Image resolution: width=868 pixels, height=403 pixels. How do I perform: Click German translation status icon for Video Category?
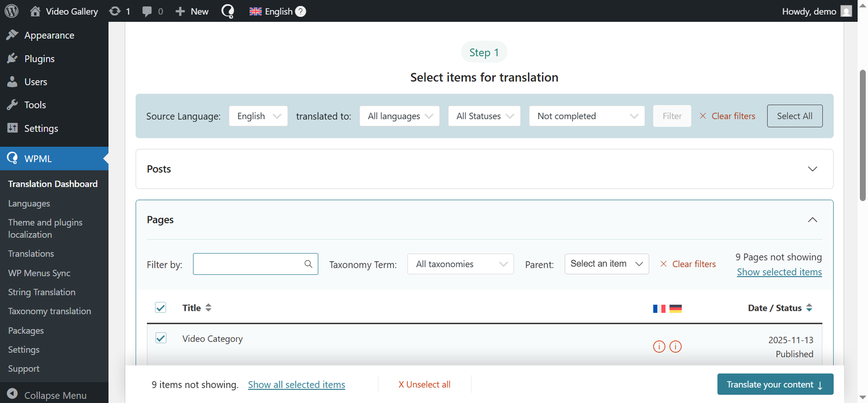[675, 347]
